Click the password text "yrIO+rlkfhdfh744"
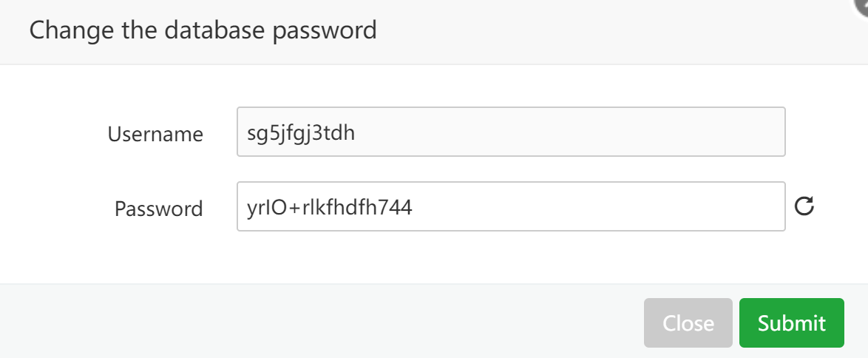 coord(329,208)
